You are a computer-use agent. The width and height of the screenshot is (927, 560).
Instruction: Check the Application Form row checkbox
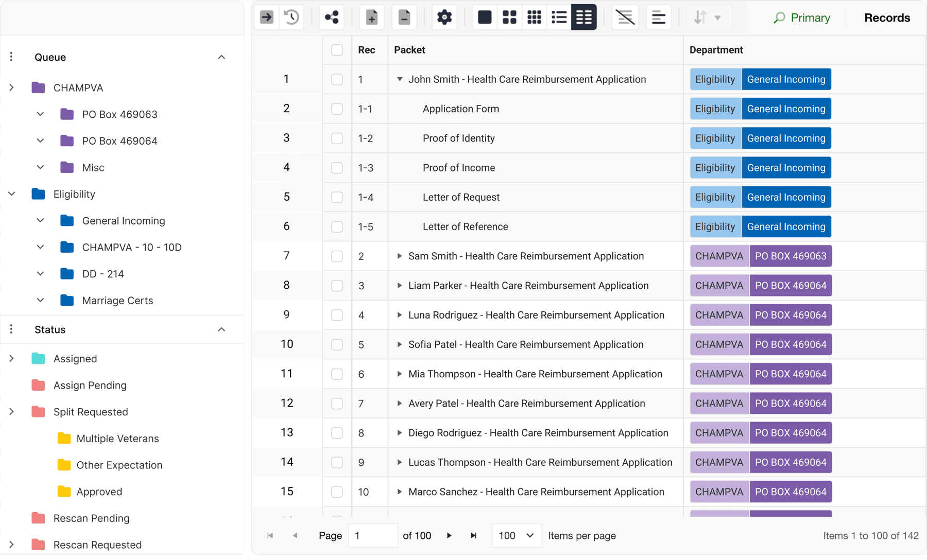[337, 109]
